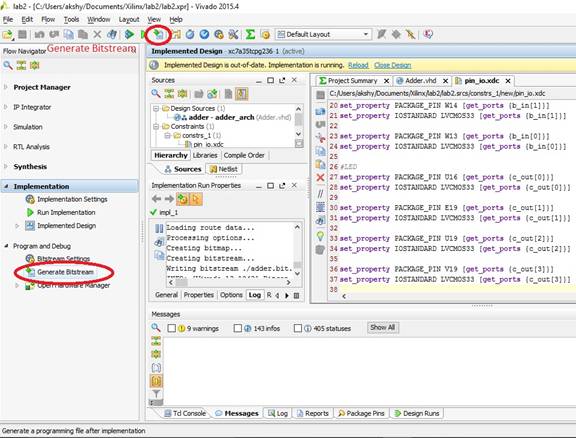
Task: Expand the Synthesis section
Action: [x=6, y=166]
